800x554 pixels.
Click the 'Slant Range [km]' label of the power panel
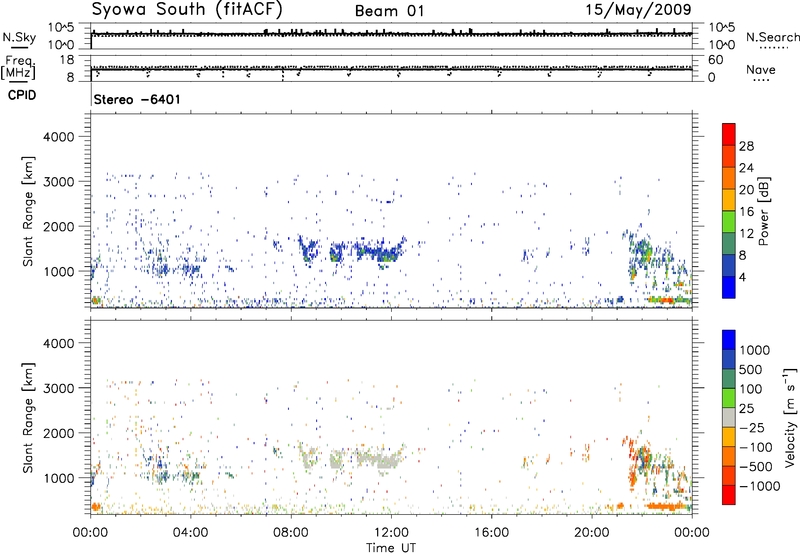pos(28,211)
